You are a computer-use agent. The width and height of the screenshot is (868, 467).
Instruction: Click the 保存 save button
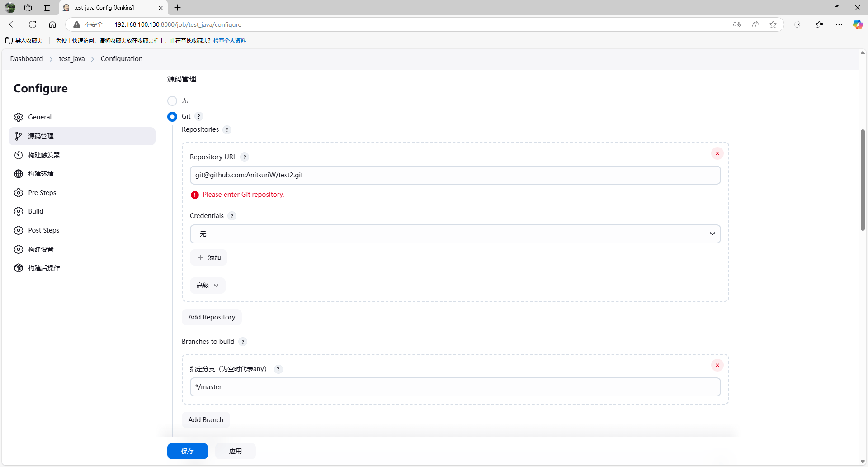point(187,451)
